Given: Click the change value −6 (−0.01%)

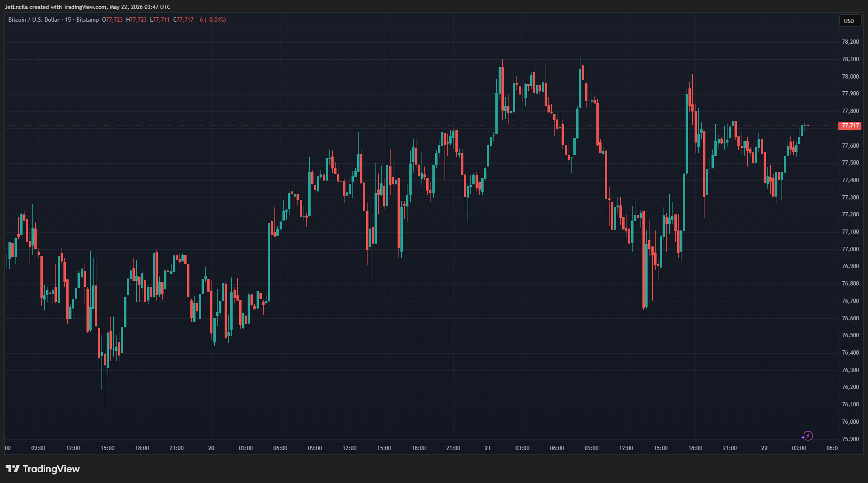Looking at the screenshot, I should 211,20.
